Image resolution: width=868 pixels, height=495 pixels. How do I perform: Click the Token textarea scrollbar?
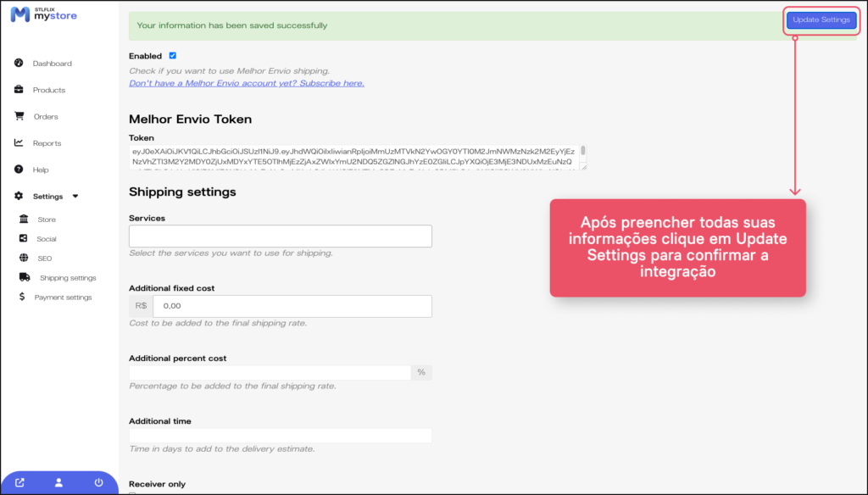pyautogui.click(x=582, y=156)
